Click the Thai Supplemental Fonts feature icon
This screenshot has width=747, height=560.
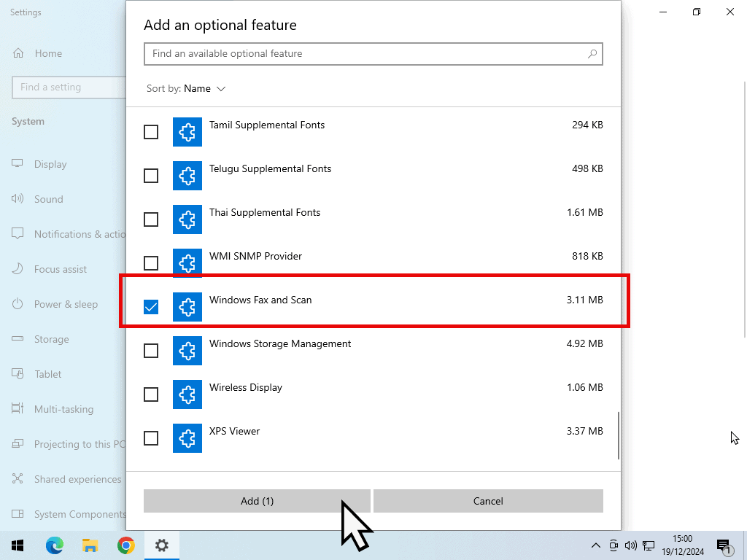click(187, 219)
